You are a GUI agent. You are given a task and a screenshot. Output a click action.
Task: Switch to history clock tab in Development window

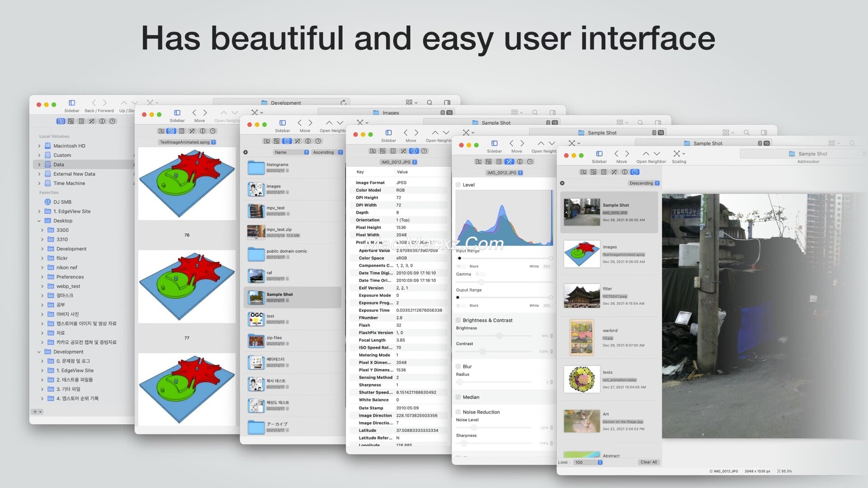(x=113, y=121)
